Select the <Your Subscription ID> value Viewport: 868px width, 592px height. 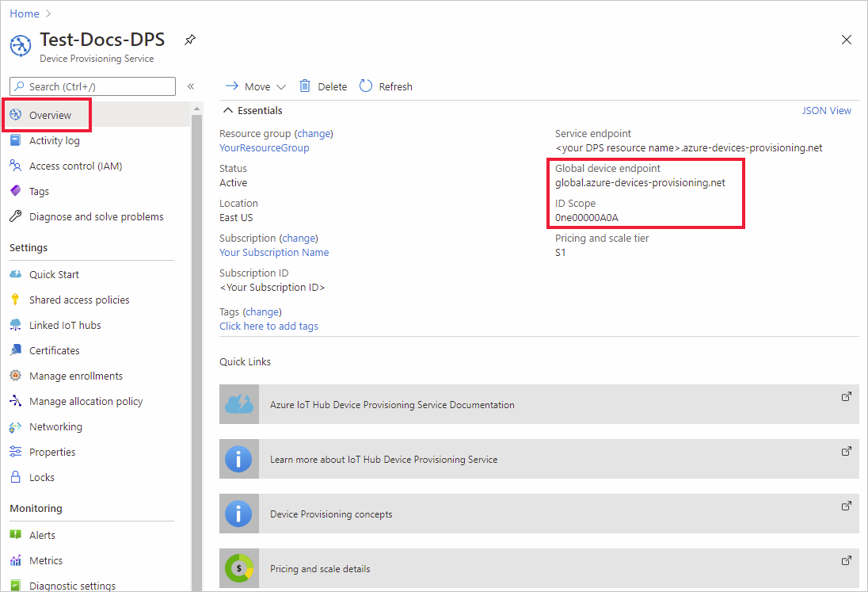pyautogui.click(x=272, y=288)
